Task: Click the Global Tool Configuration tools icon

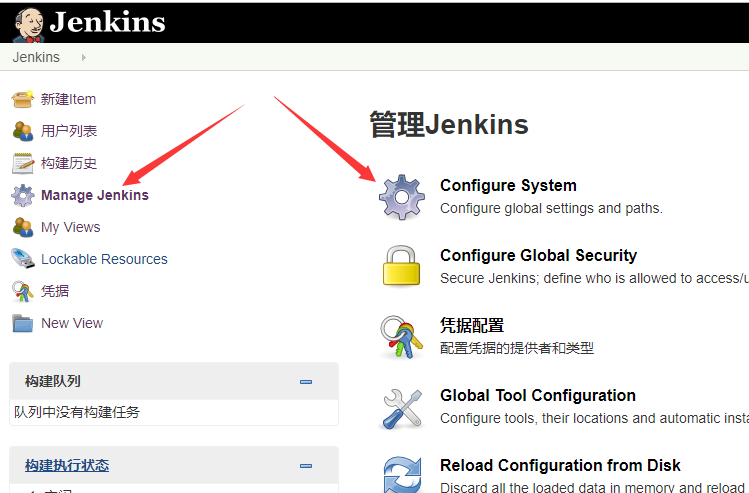Action: [x=401, y=408]
